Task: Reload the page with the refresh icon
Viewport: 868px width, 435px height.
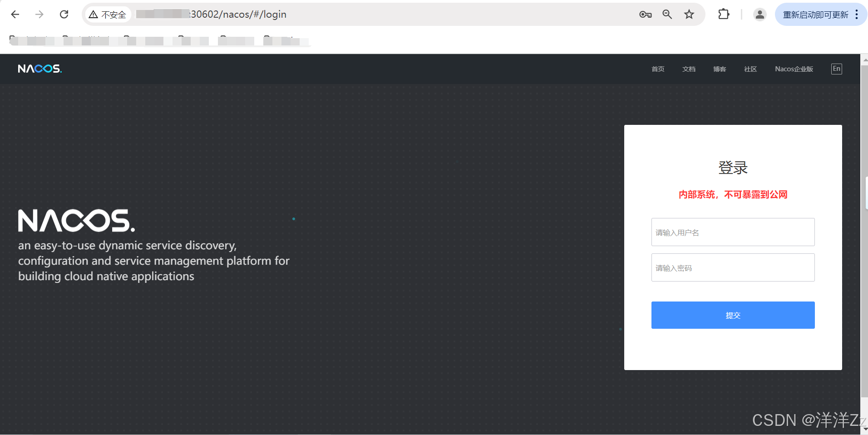Action: 64,14
